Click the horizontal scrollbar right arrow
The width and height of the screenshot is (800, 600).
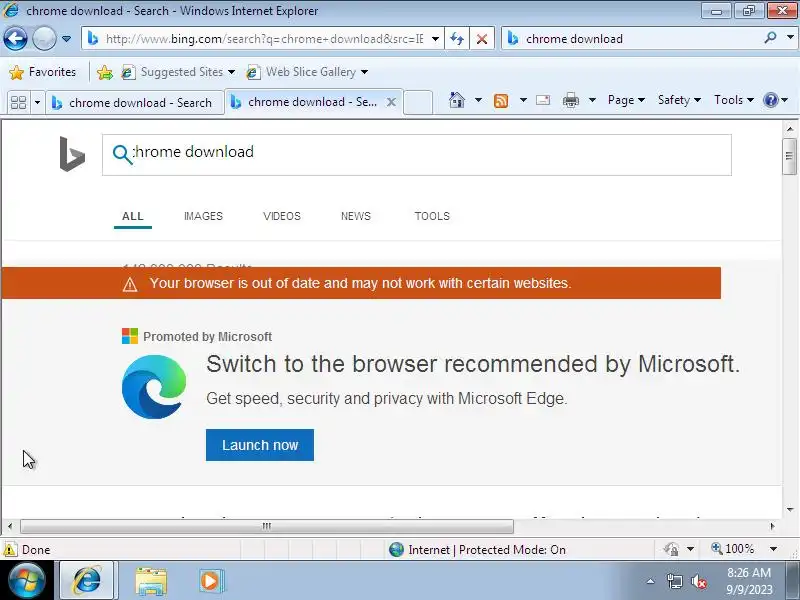(x=772, y=526)
